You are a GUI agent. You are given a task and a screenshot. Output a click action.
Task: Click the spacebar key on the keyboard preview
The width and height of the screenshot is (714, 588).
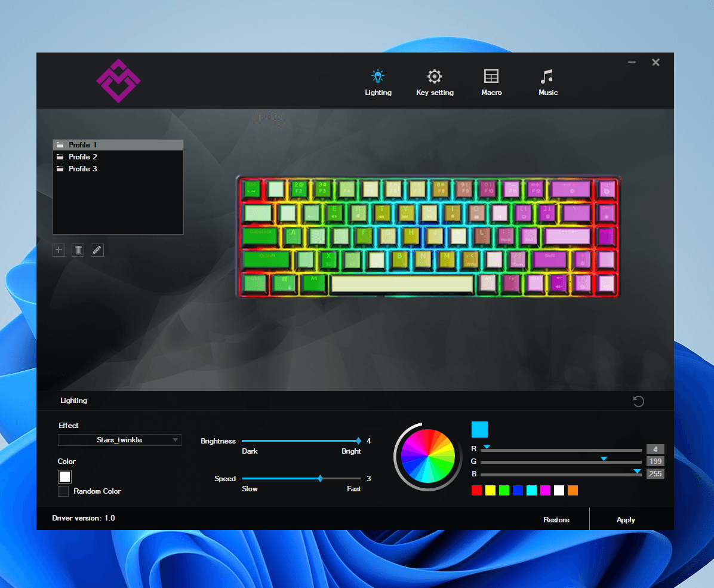pos(401,284)
